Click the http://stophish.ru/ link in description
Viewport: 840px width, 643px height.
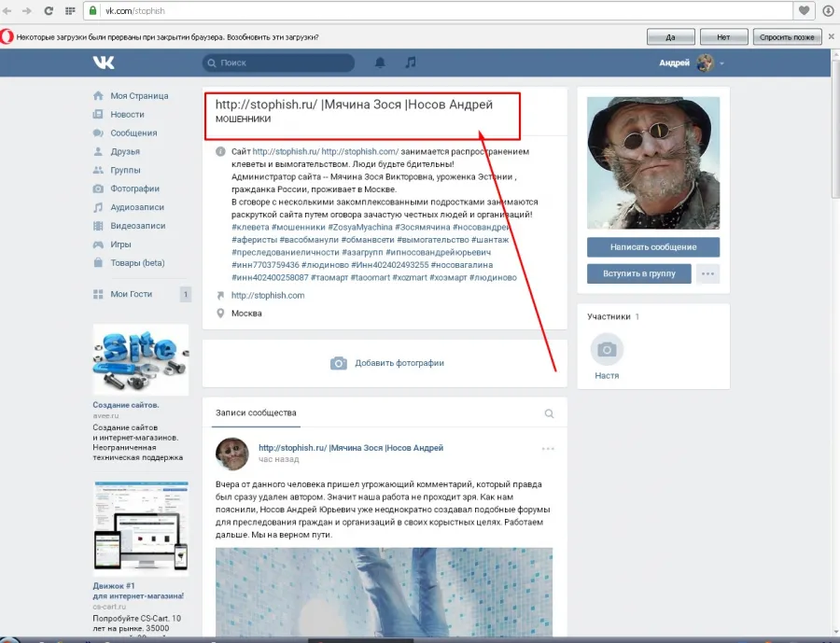pyautogui.click(x=286, y=151)
